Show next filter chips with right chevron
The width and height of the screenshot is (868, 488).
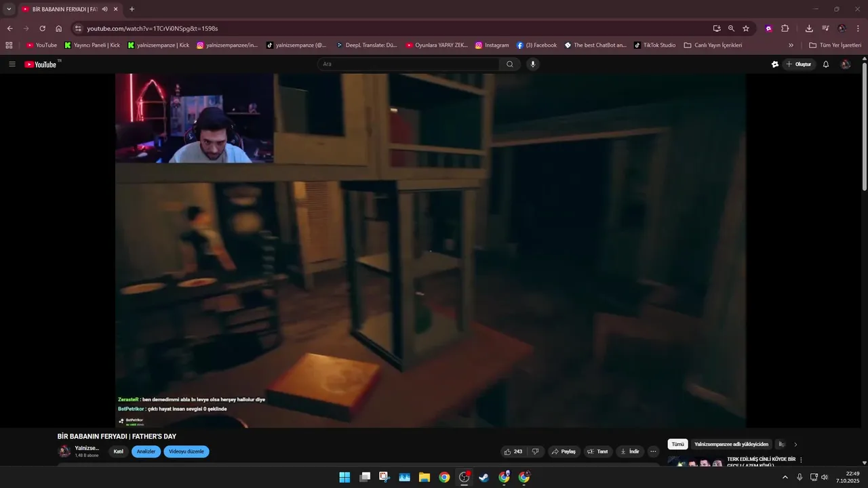coord(795,445)
